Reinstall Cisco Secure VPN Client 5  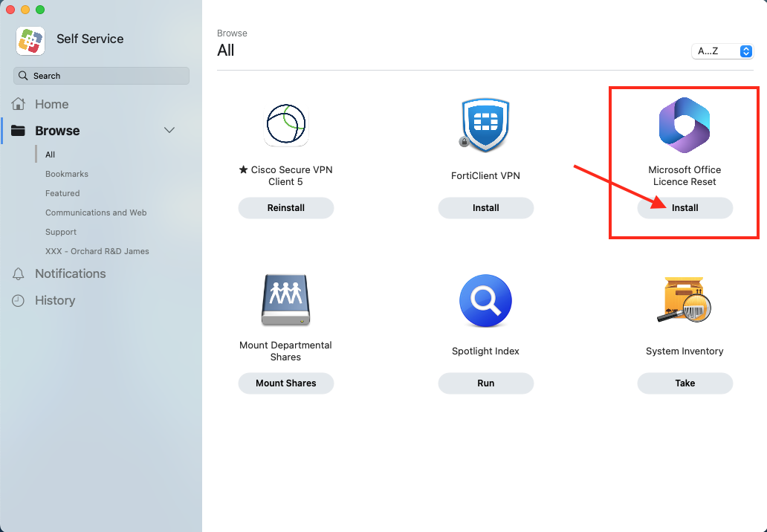tap(285, 208)
